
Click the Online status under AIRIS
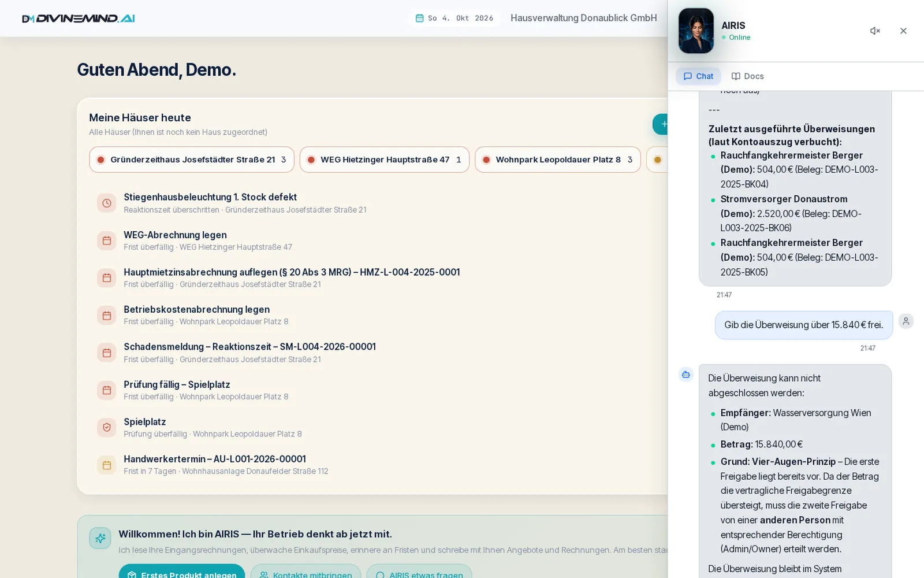point(736,38)
